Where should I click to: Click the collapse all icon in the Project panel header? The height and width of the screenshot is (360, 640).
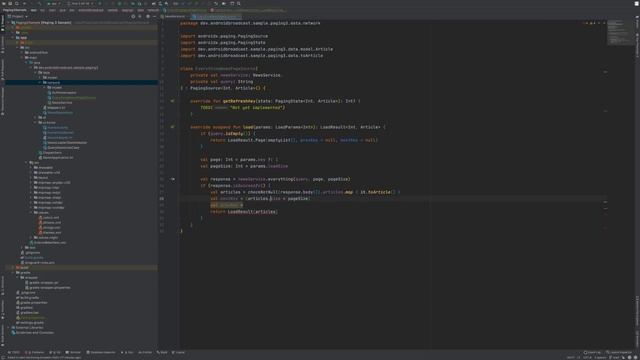tap(140, 16)
